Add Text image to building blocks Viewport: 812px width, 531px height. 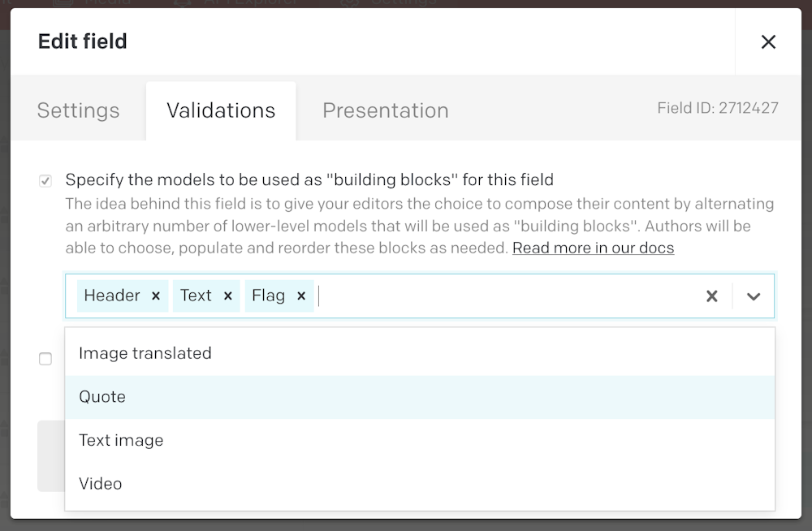[x=121, y=439]
